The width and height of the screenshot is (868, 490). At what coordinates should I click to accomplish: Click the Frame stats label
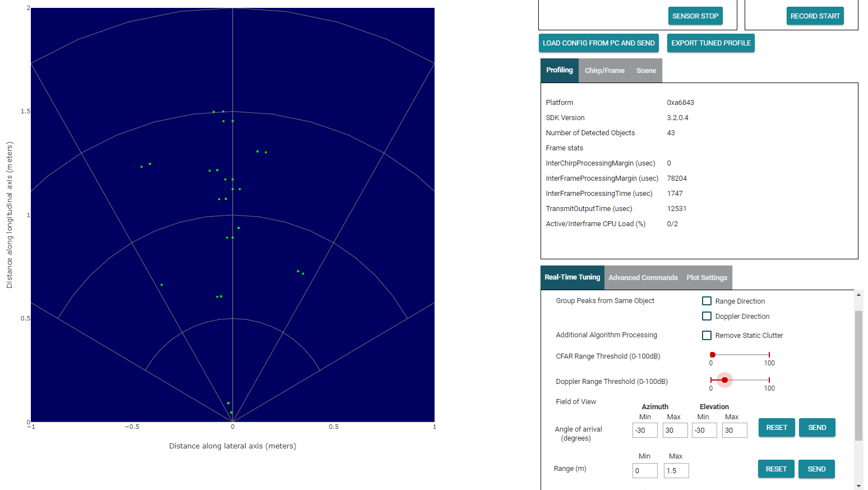(564, 148)
